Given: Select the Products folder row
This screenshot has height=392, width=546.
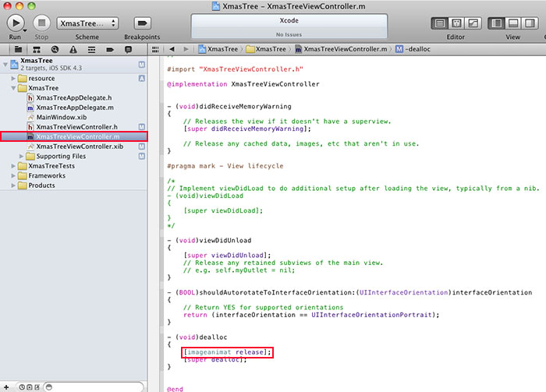Looking at the screenshot, I should [74, 185].
